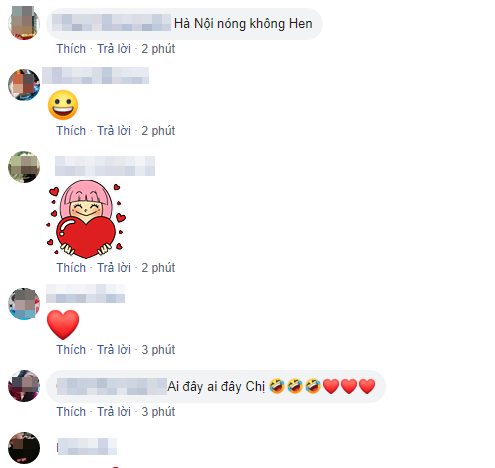Click the grinning face emoji sticker

pos(63,105)
